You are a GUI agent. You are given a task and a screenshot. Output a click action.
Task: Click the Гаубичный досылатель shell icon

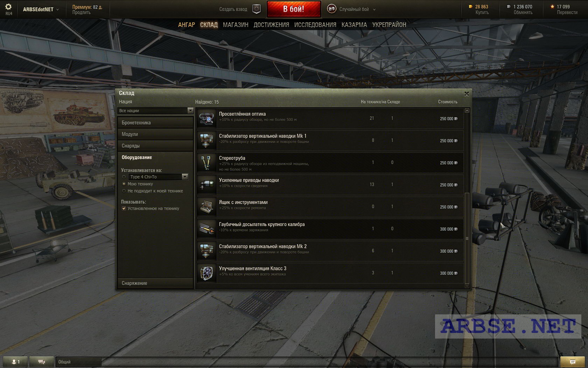(x=206, y=229)
